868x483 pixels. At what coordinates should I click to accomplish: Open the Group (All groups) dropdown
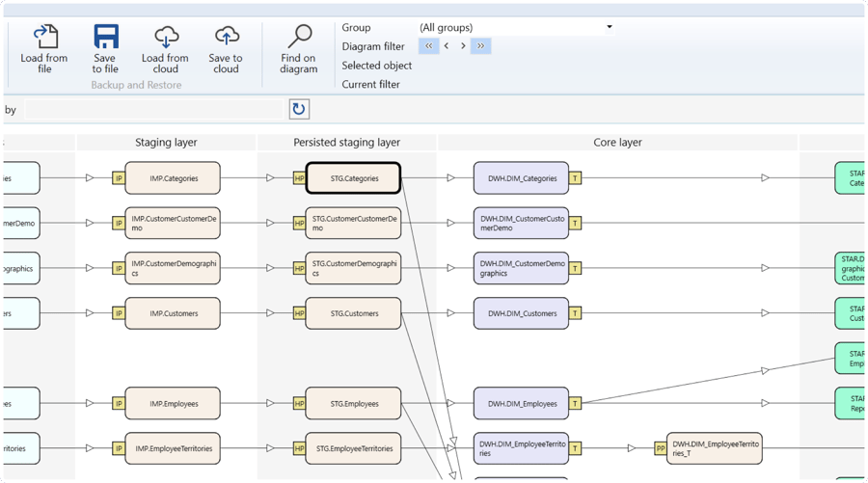[515, 27]
